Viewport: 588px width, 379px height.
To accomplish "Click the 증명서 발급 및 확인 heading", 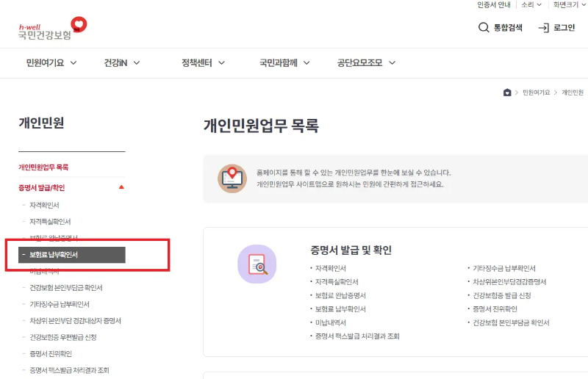I will tap(351, 250).
